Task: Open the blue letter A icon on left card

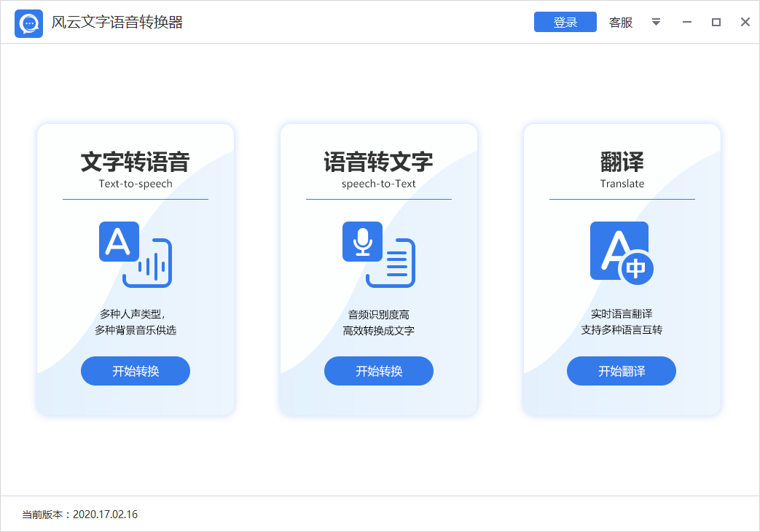Action: pos(121,241)
